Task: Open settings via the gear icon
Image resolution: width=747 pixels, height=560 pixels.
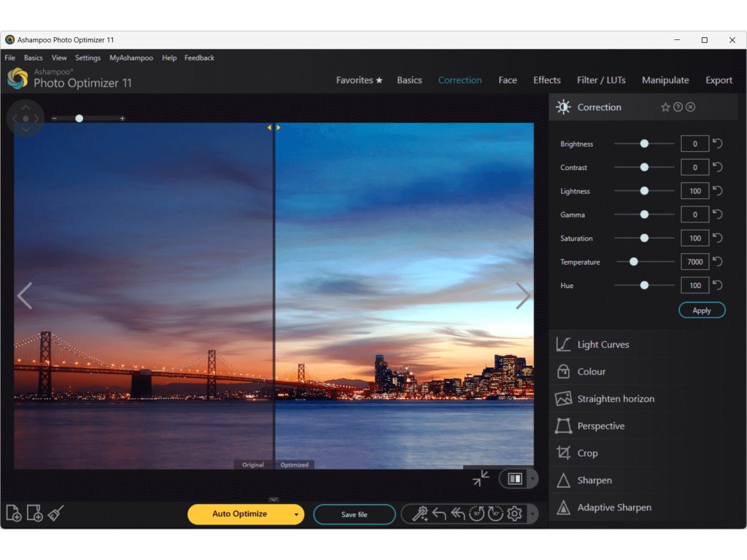Action: 514,514
